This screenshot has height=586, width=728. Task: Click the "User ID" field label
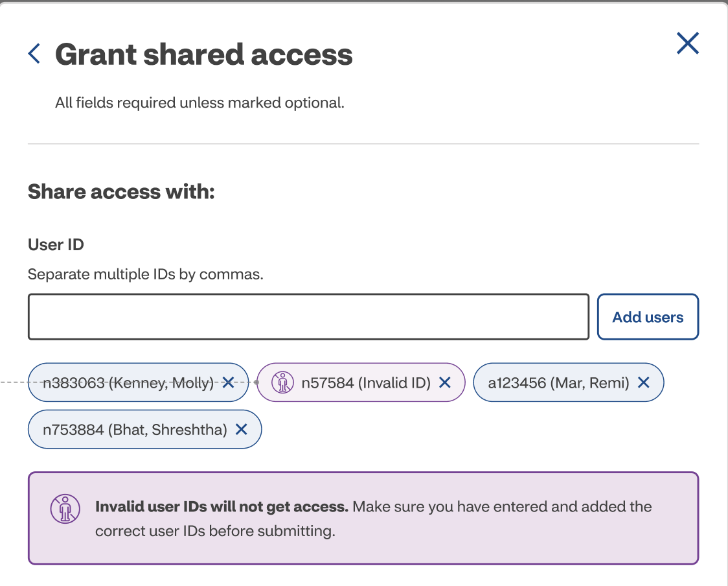pos(56,245)
